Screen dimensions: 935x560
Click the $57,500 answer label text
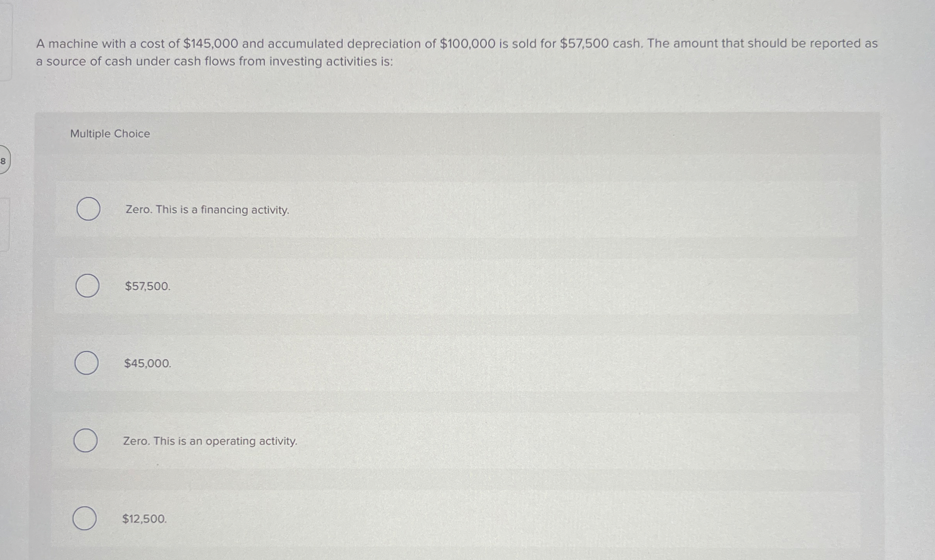pyautogui.click(x=147, y=287)
